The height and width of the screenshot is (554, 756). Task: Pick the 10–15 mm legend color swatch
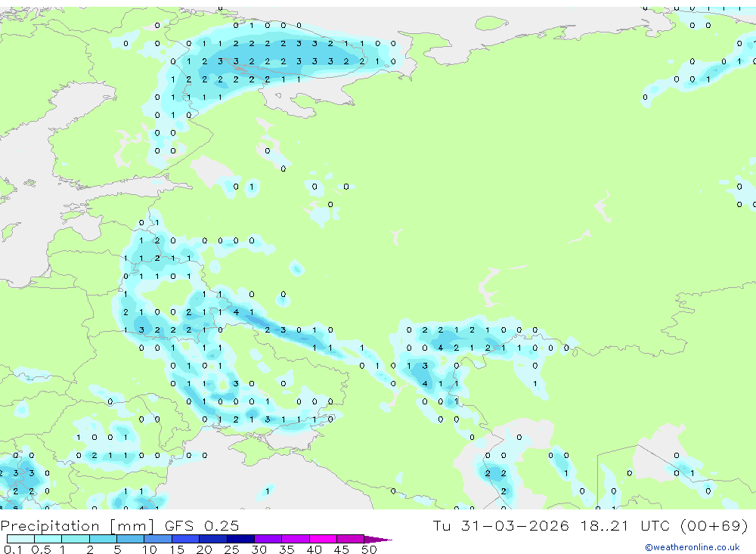tap(158, 539)
